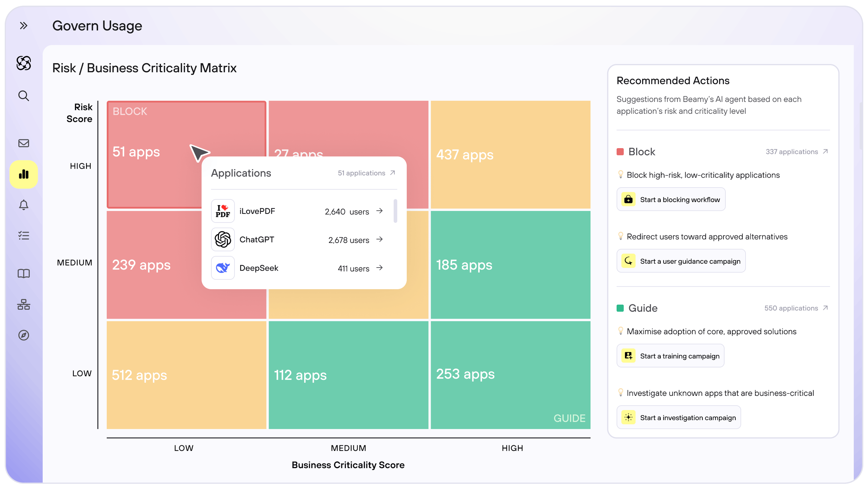Open the compass explore icon in the sidebar
The width and height of the screenshot is (868, 488).
click(24, 335)
